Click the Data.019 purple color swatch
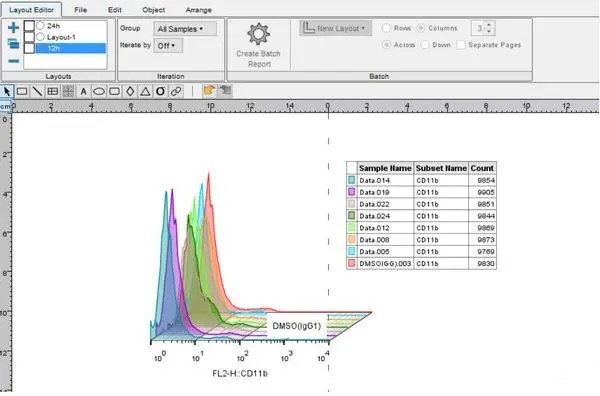 click(x=351, y=192)
